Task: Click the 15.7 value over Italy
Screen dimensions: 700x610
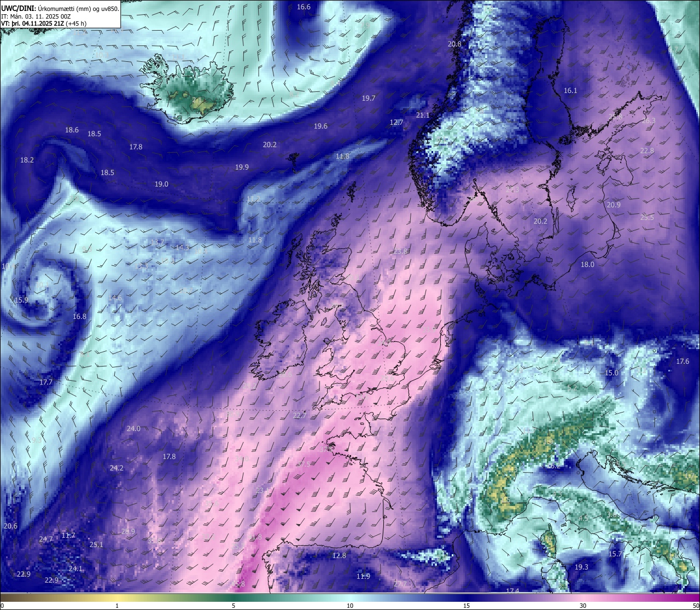Action: (x=615, y=554)
